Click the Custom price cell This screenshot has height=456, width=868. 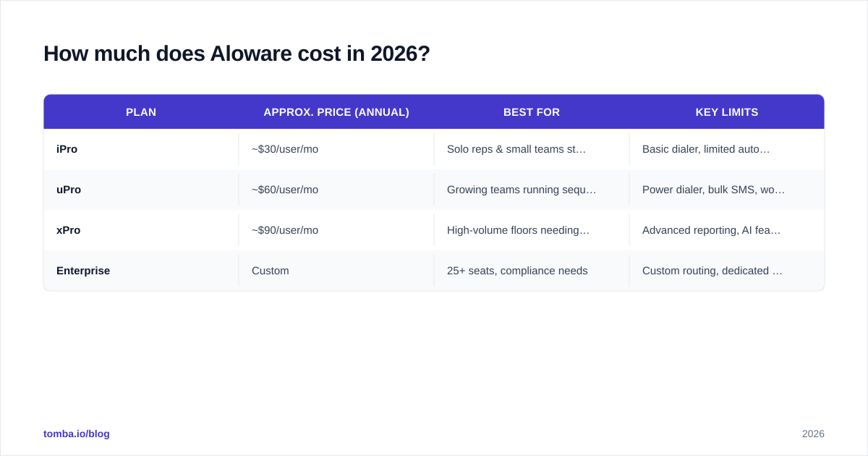point(336,271)
